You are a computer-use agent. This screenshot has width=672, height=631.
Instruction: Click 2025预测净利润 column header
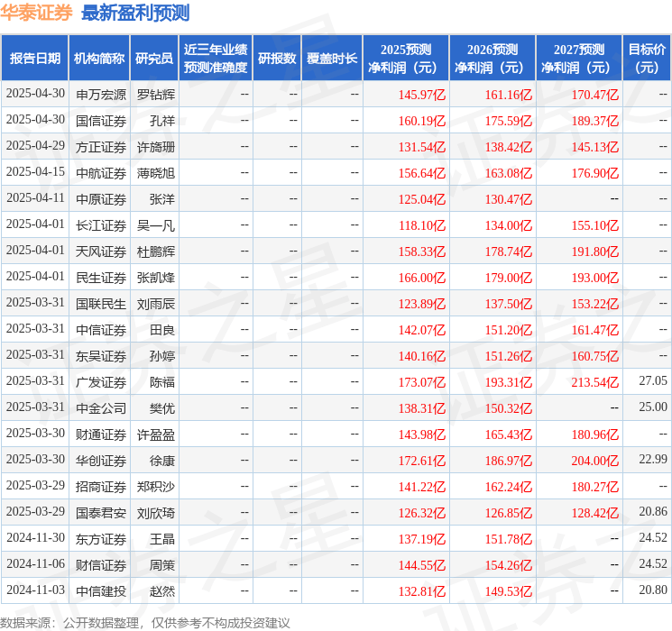(405, 58)
